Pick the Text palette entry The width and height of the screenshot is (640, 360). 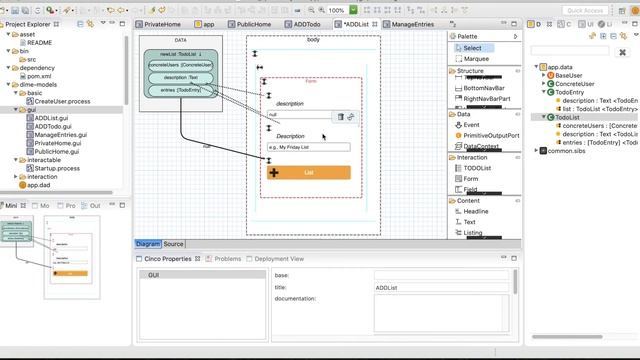pyautogui.click(x=465, y=222)
